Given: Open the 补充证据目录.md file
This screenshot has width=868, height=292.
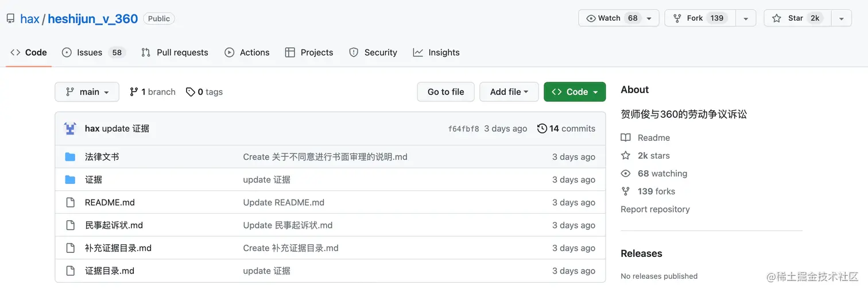Looking at the screenshot, I should click(118, 248).
